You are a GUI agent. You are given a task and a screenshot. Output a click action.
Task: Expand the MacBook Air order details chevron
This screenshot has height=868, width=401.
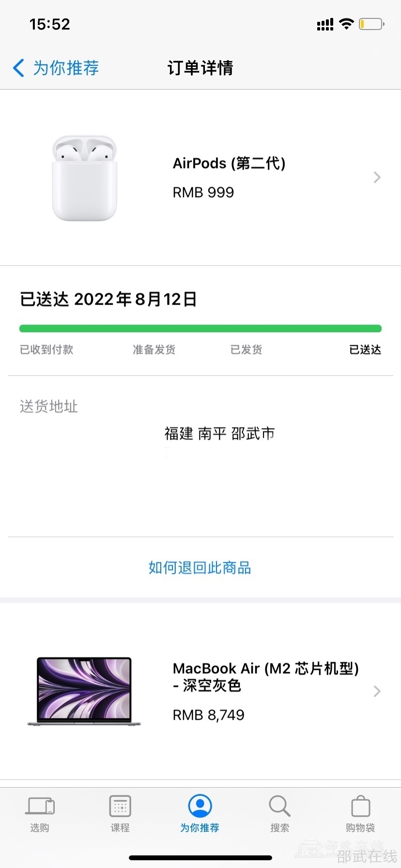click(377, 691)
